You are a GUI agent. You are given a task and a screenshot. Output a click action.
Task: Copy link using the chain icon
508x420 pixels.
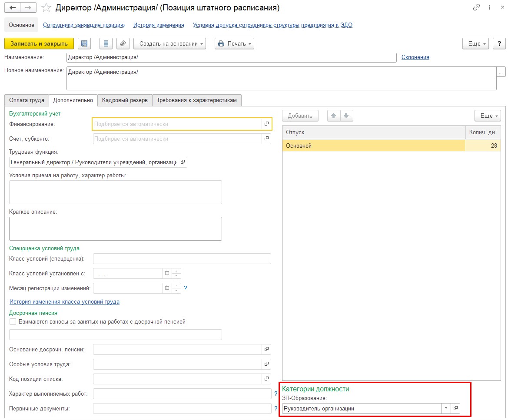pyautogui.click(x=477, y=8)
